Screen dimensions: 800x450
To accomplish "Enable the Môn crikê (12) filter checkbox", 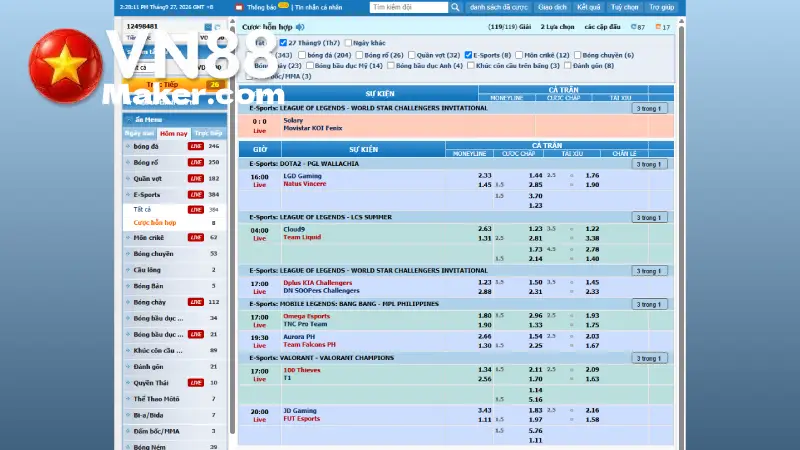I will 519,55.
